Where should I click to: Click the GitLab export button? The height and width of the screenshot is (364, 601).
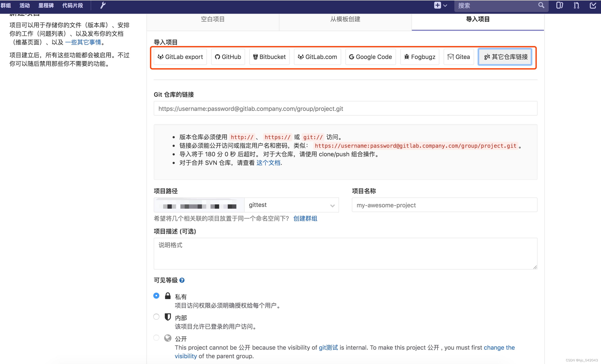point(180,57)
